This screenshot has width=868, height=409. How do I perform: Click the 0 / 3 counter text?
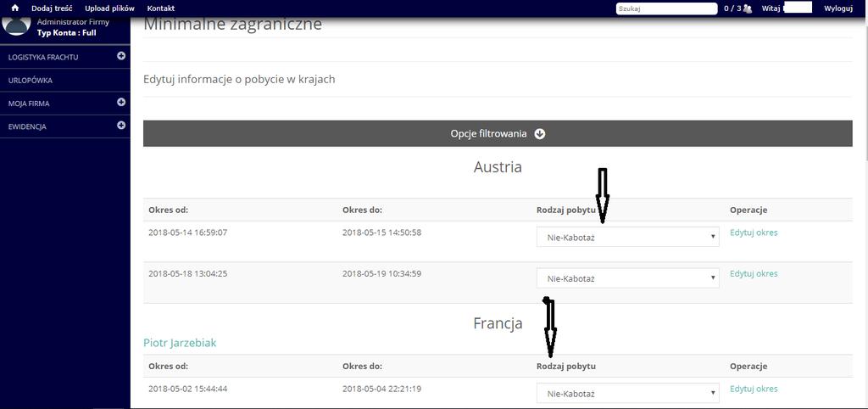732,8
